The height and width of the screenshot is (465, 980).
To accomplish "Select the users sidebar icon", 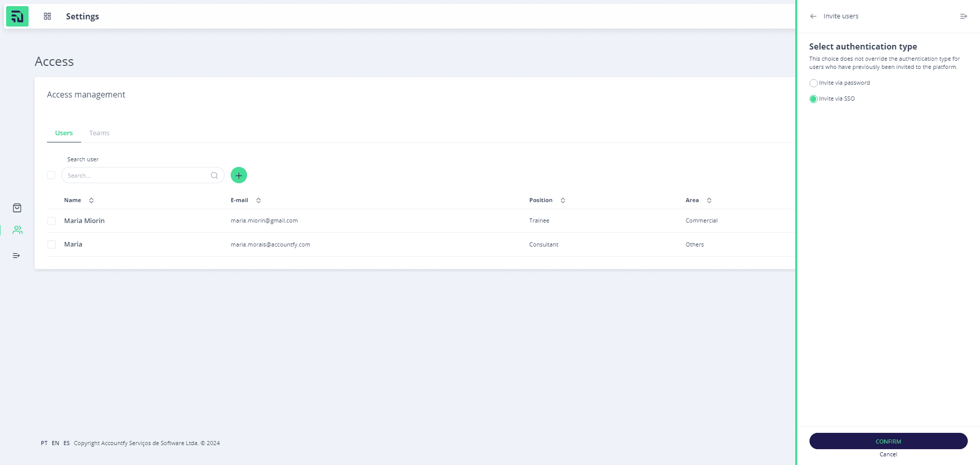I will click(x=17, y=230).
